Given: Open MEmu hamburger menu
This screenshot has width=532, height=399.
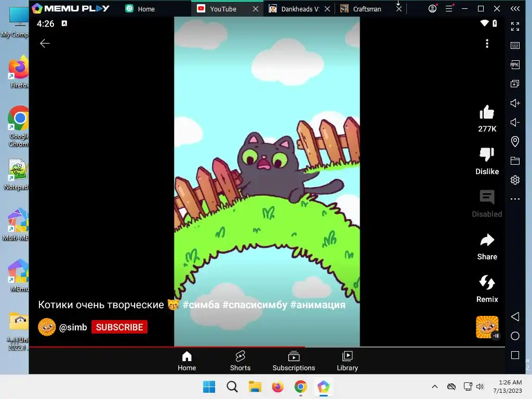Looking at the screenshot, I should click(x=449, y=8).
